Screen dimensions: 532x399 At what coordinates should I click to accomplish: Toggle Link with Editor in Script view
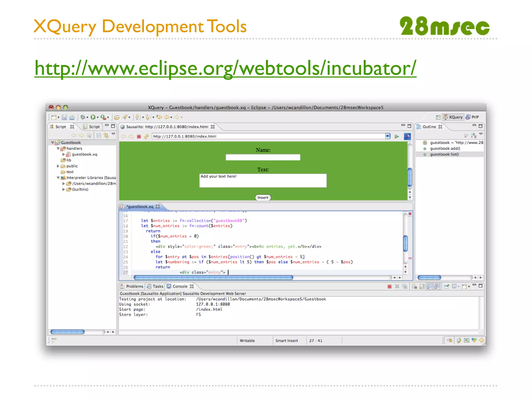coord(106,135)
